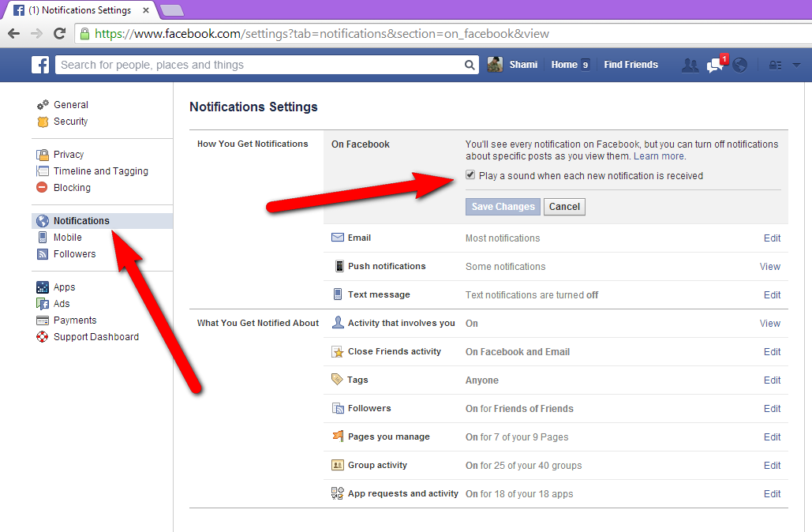Edit the Tags notification setting
Screen dimensions: 812x532
pos(772,380)
